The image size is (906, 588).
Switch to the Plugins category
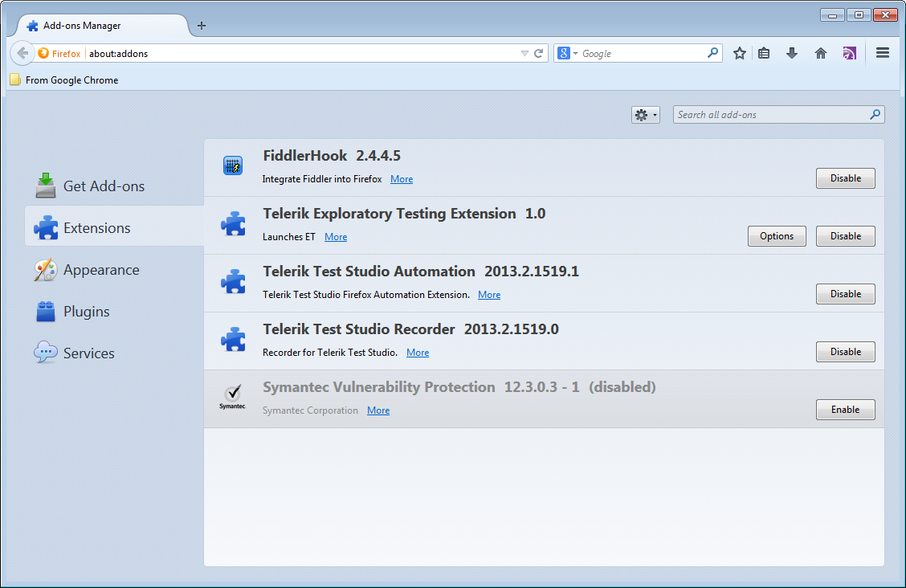point(86,312)
